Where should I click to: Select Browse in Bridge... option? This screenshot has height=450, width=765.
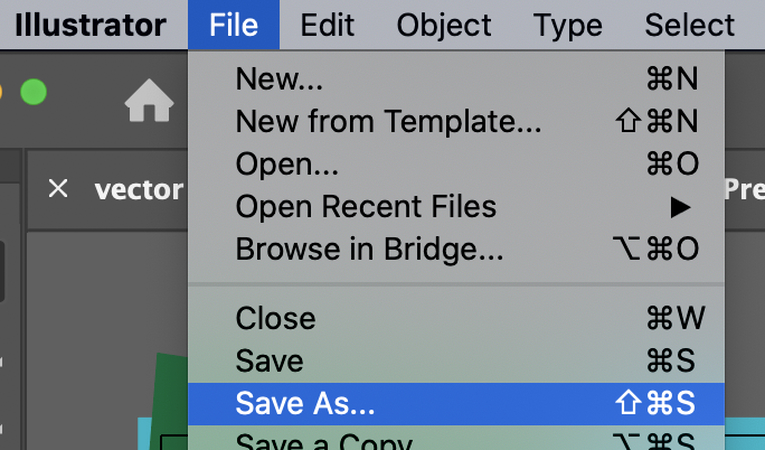[x=369, y=250]
